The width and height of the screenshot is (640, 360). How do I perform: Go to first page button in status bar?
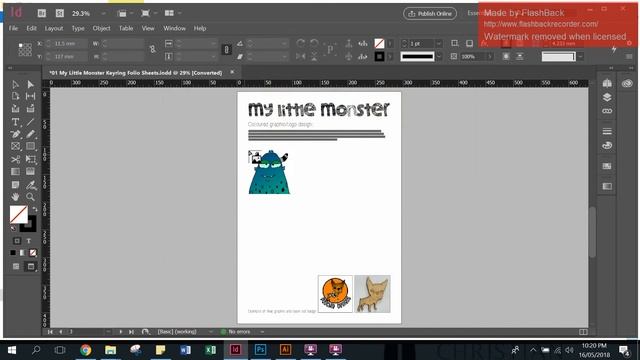(50, 332)
